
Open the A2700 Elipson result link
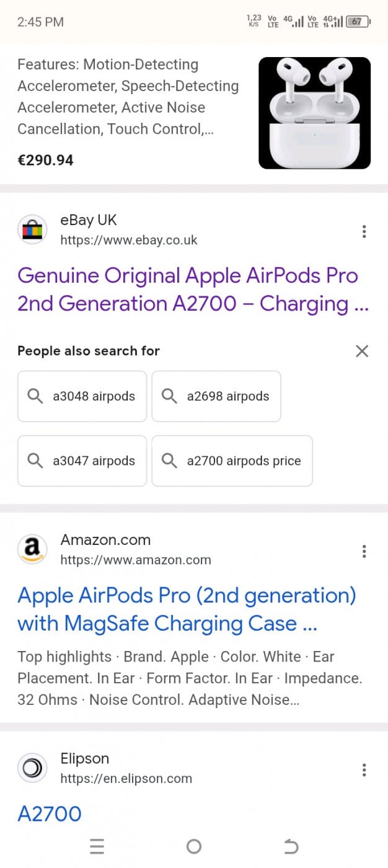click(x=50, y=814)
